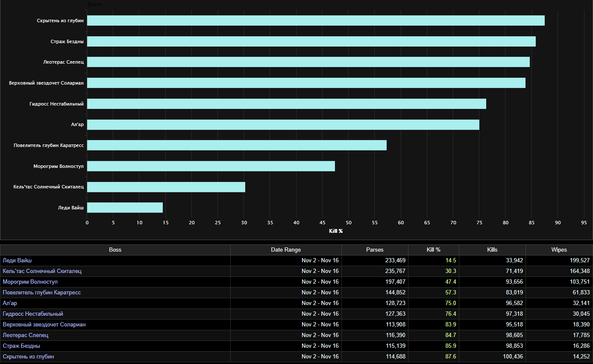Open the Кель'тас Солнечный Скиталец link
This screenshot has width=593, height=364.
coord(42,271)
